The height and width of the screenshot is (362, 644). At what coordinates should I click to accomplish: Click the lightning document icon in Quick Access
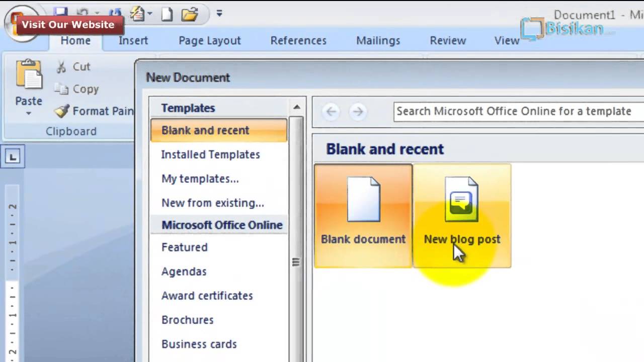click(x=137, y=13)
